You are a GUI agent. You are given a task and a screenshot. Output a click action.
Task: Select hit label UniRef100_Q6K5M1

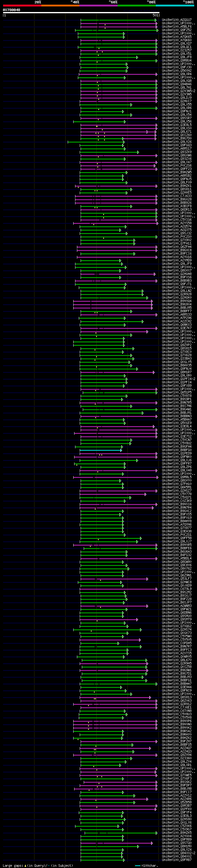point(176,487)
